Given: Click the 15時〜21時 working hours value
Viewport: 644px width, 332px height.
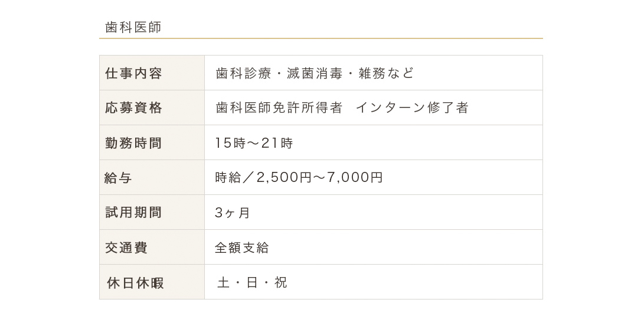Looking at the screenshot, I should tap(254, 143).
